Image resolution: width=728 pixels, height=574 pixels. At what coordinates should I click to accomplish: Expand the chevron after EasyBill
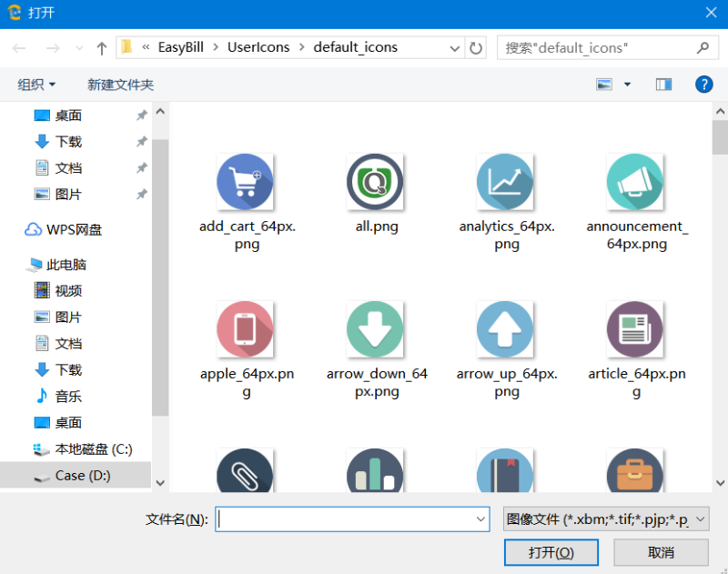point(216,47)
